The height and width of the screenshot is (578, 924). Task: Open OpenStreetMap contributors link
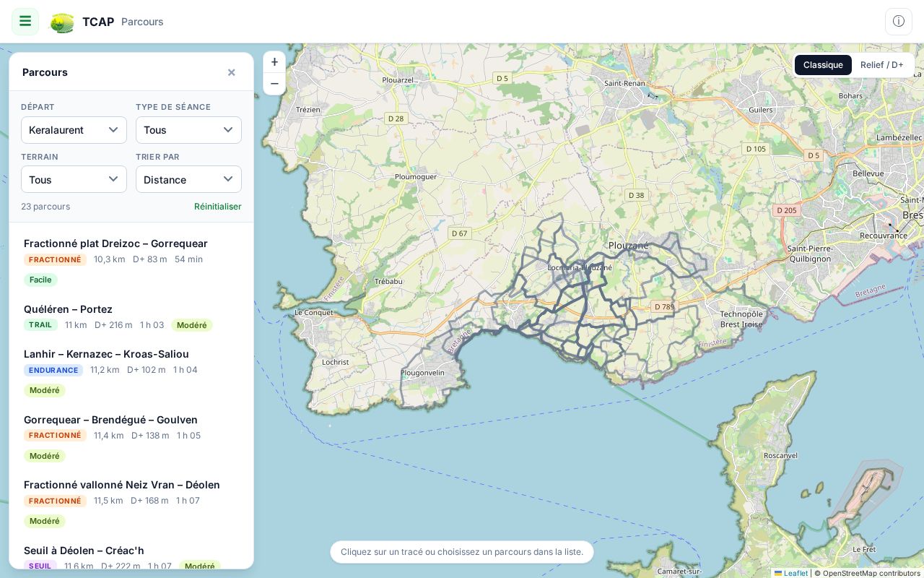click(x=872, y=573)
